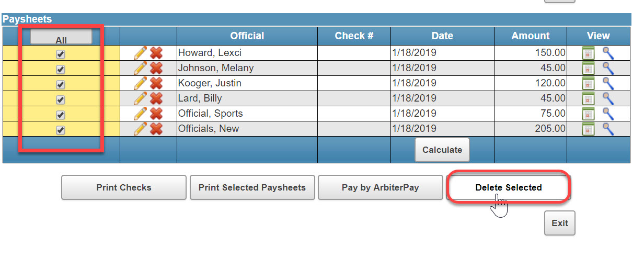Delete Johnson, Melany paysheet via red X
The image size is (644, 257).
[156, 68]
